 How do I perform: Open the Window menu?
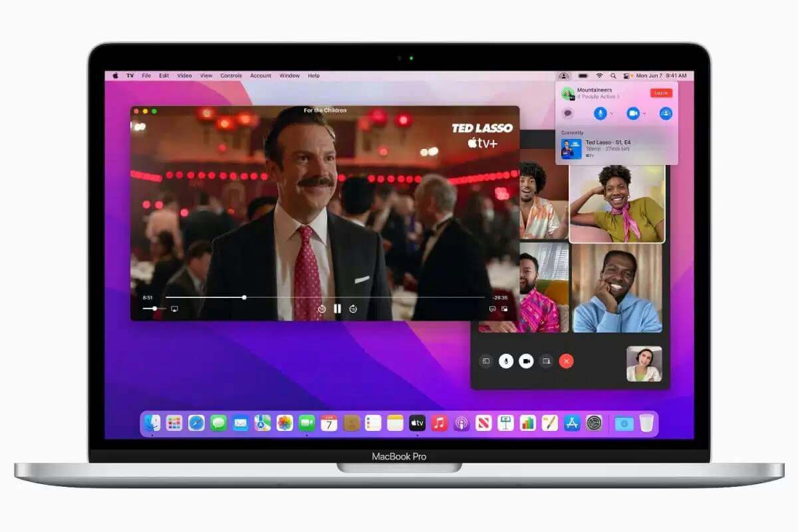point(289,76)
